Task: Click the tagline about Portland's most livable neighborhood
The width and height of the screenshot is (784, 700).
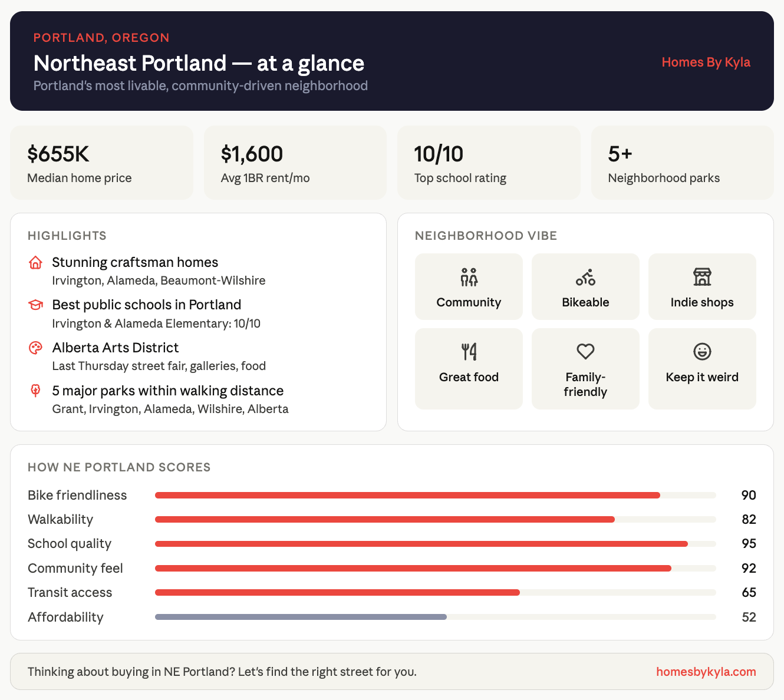Action: point(200,86)
